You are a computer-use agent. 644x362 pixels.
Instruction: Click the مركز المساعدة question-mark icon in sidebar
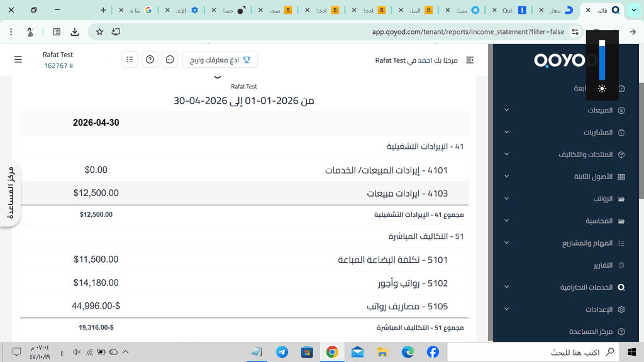pos(621,332)
